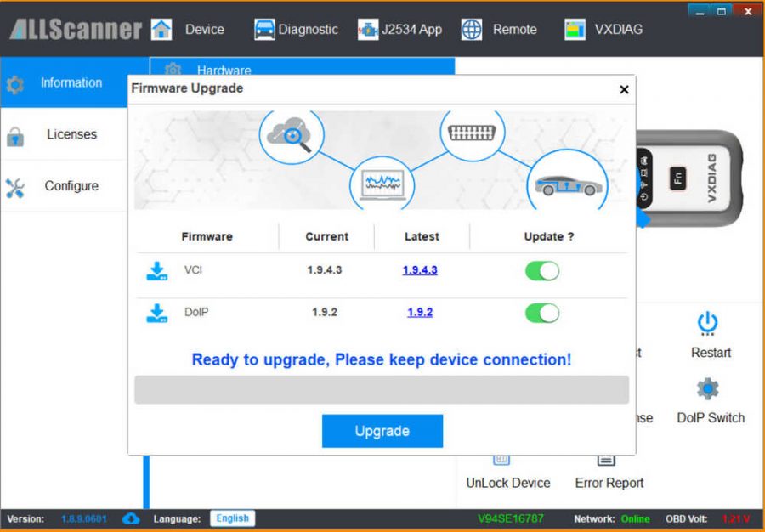Toggle the cloud icon in the status bar

tap(131, 518)
